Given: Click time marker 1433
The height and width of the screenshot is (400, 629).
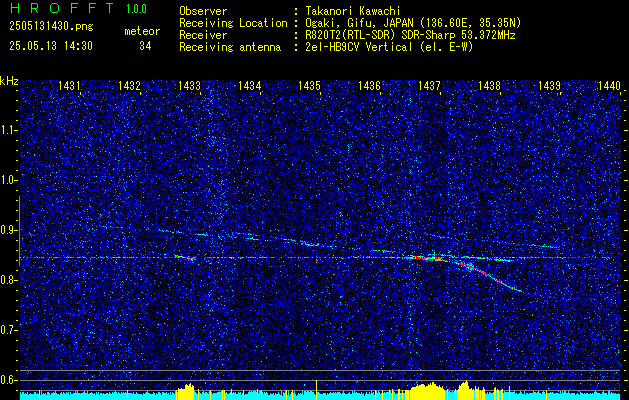Looking at the screenshot, I should 189,85.
